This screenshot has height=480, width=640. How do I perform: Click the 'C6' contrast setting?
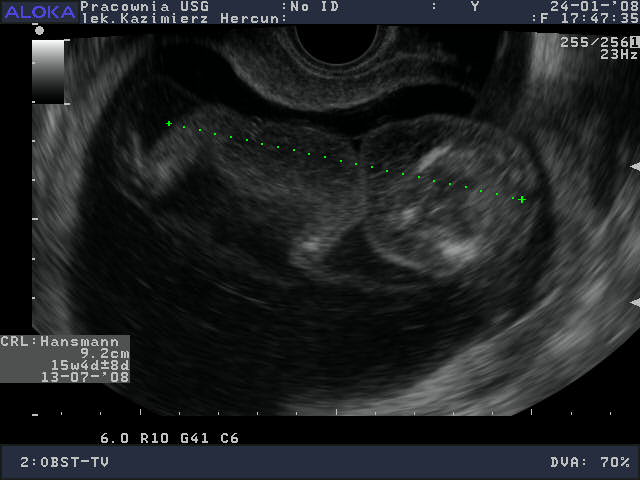(x=229, y=438)
